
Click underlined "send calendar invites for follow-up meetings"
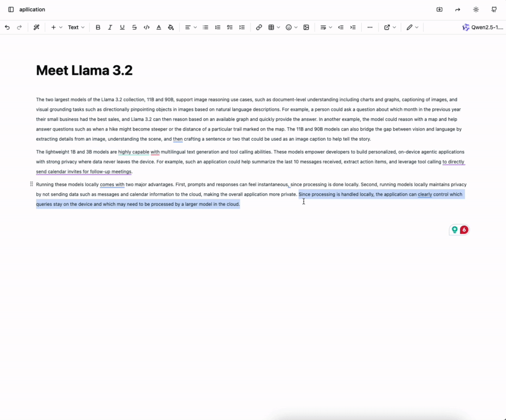[x=83, y=172]
